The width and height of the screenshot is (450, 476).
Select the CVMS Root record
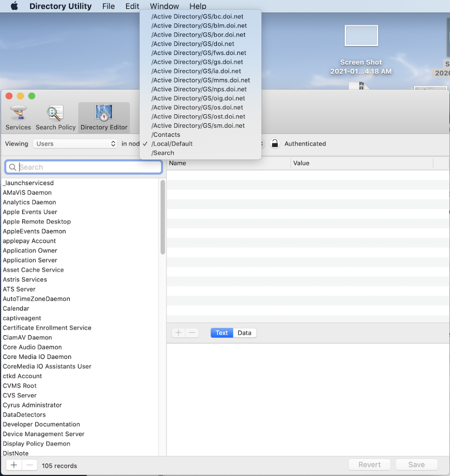click(80, 386)
